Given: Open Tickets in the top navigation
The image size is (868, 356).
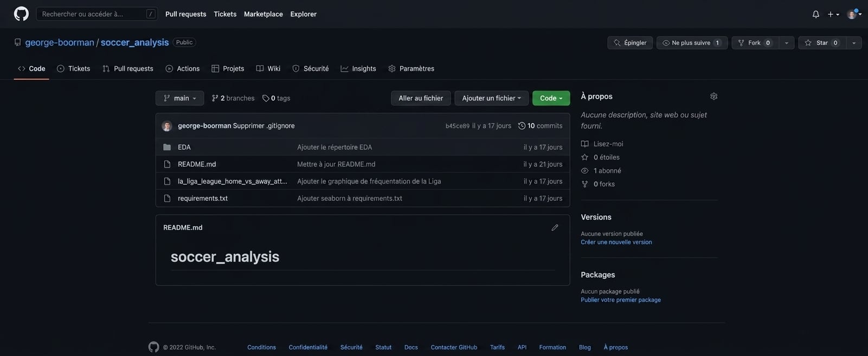Looking at the screenshot, I should pos(225,14).
